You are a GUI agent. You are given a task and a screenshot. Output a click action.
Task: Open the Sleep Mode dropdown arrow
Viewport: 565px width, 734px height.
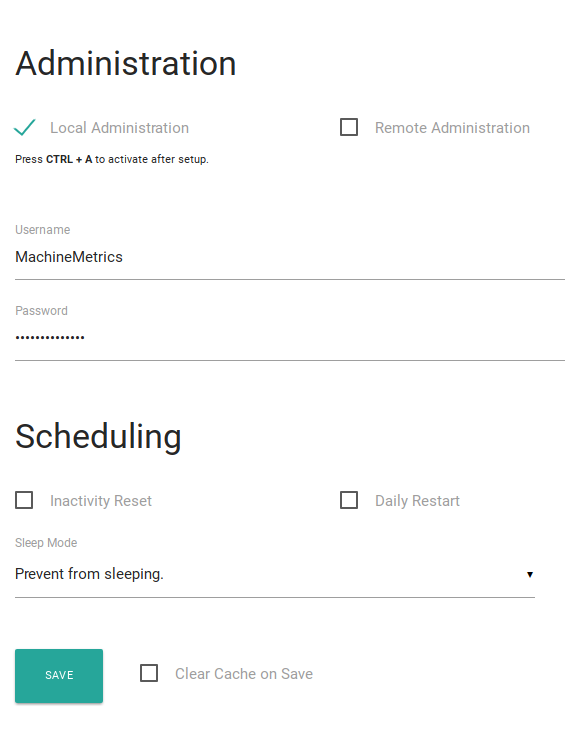point(530,574)
